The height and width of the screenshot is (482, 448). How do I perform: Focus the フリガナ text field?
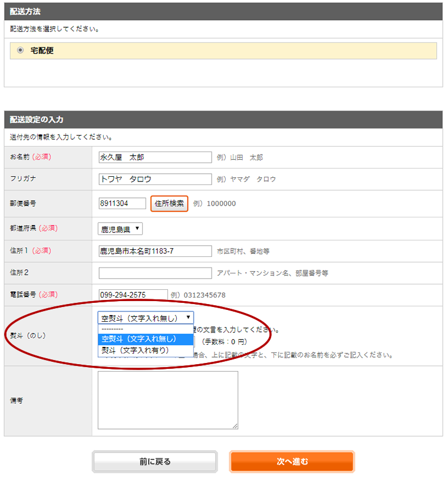tap(155, 179)
